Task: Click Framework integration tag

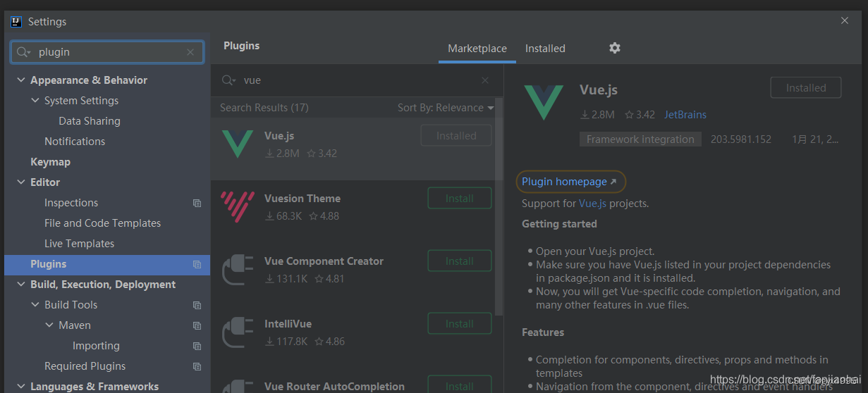Action: (x=640, y=139)
